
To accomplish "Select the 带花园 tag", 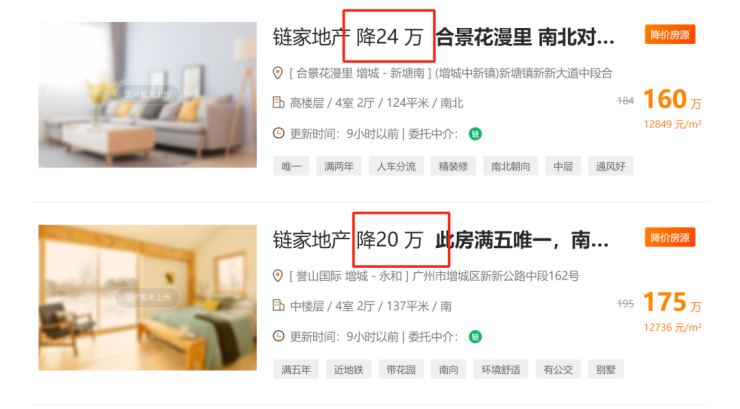I will click(x=401, y=369).
